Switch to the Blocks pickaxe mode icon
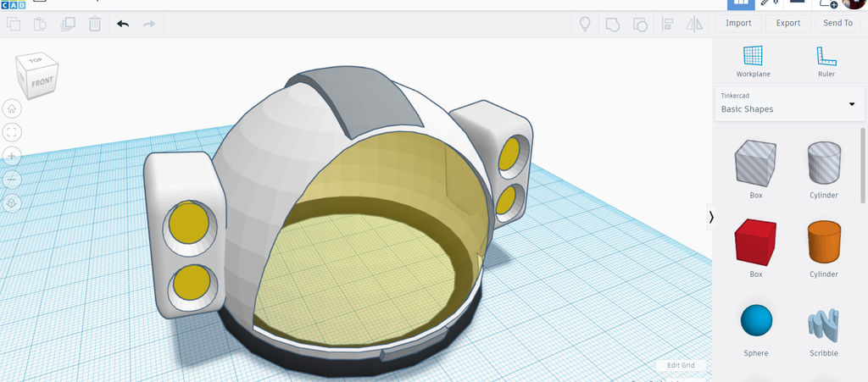Screen dimensions: 868x382 pos(770,3)
